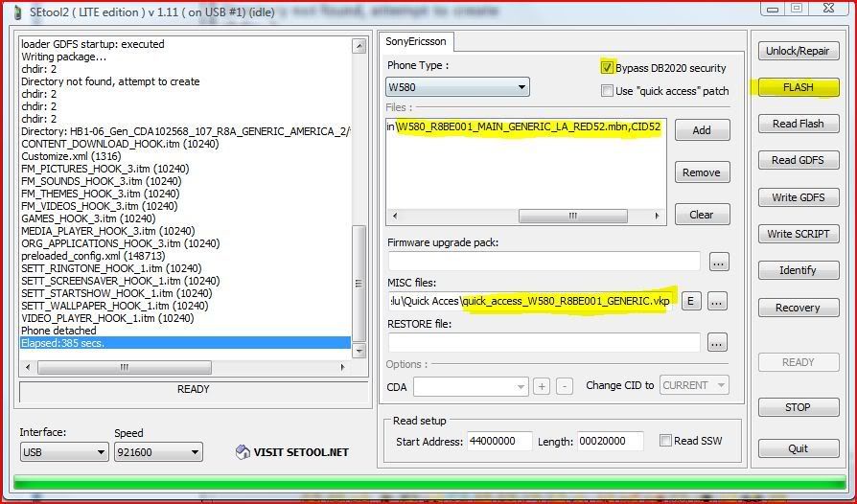
Task: Select 'Phone detached' log line
Action: coord(59,331)
